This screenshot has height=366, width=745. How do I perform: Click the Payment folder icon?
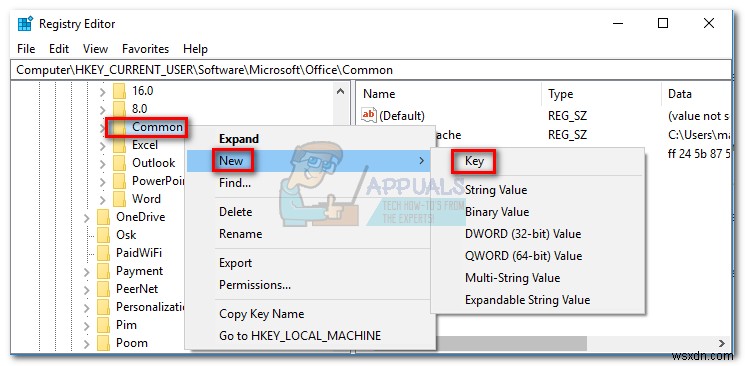pyautogui.click(x=103, y=271)
